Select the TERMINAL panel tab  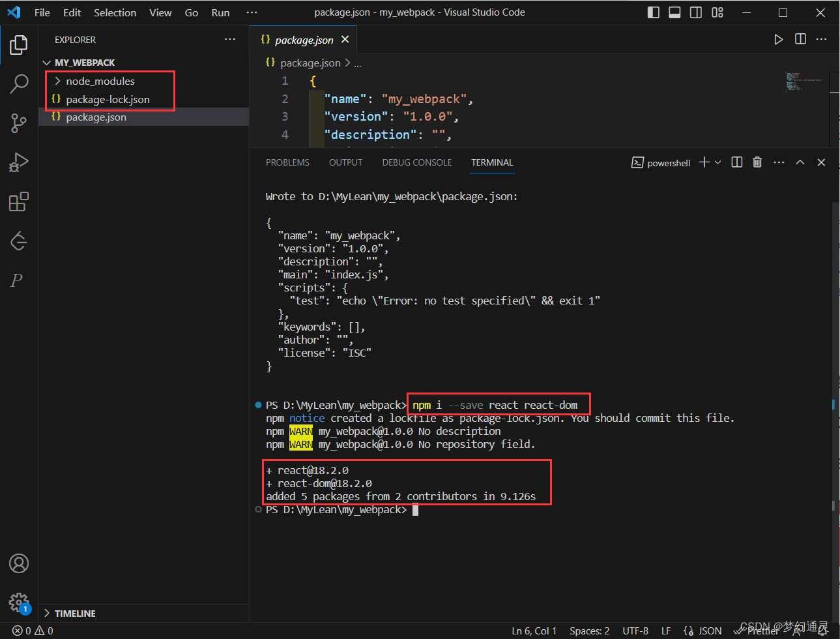tap(492, 162)
